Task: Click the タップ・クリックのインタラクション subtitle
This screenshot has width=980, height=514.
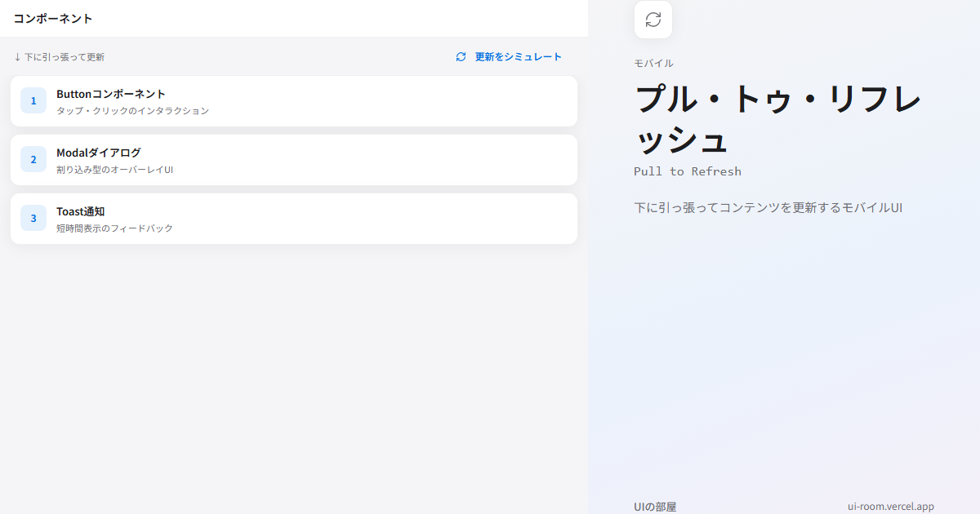Action: [x=133, y=111]
